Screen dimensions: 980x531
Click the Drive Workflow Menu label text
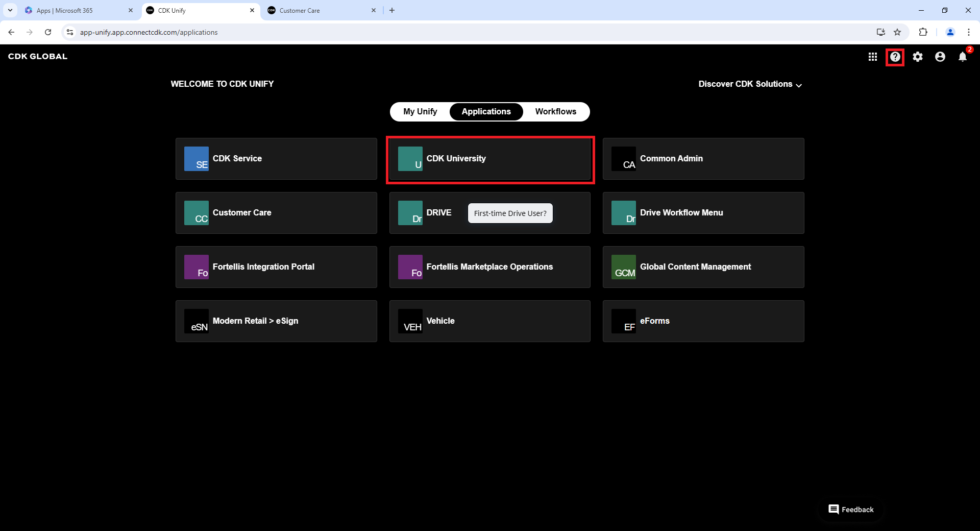pos(682,213)
